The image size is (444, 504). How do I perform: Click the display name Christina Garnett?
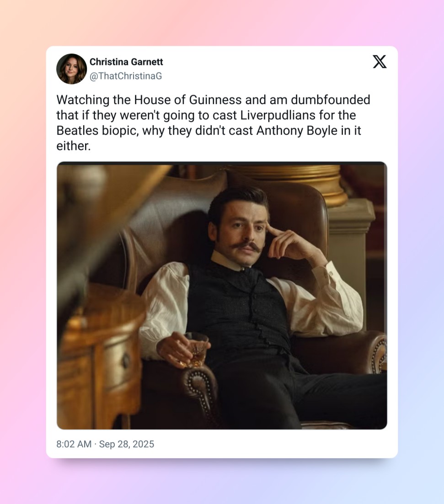click(126, 62)
